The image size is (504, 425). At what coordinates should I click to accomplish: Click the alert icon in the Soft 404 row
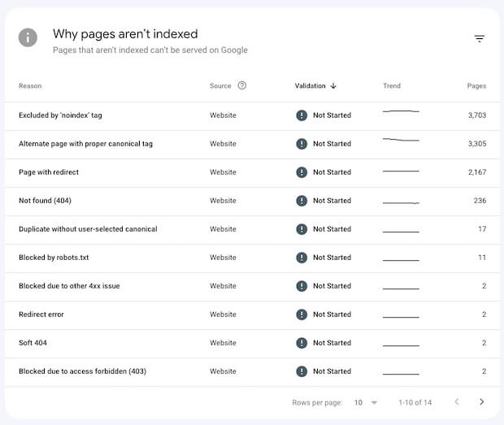click(302, 343)
